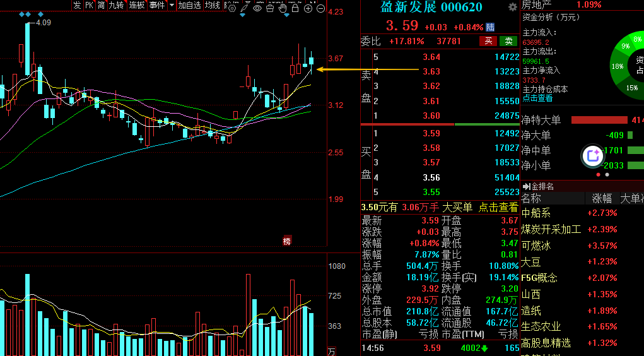The height and width of the screenshot is (356, 644).
Task: Open the 煤炭开采加工 sector row
Action: pyautogui.click(x=582, y=229)
